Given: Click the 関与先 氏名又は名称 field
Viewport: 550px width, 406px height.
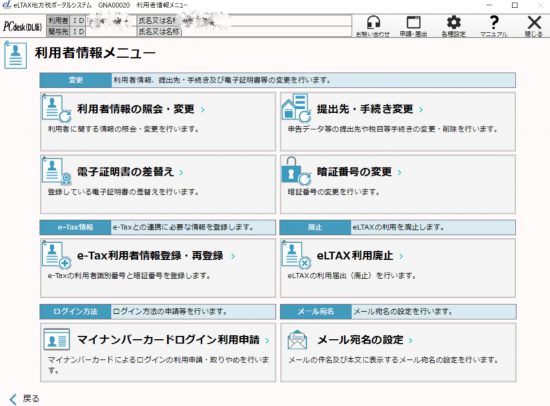Looking at the screenshot, I should 266,32.
